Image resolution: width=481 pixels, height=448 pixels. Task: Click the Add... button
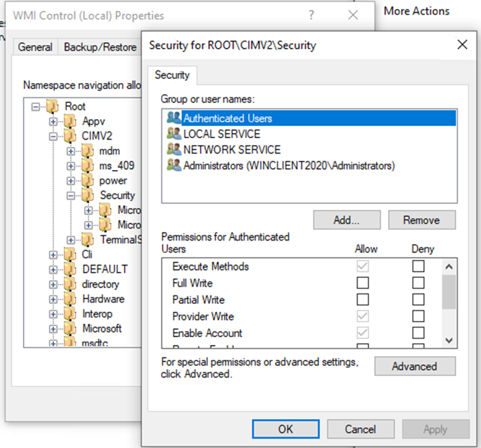tap(347, 220)
